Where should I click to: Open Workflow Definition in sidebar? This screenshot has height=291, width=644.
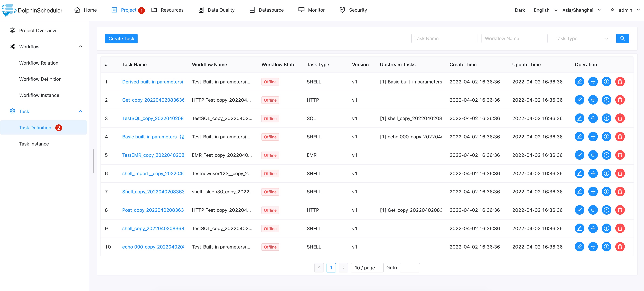pos(40,79)
